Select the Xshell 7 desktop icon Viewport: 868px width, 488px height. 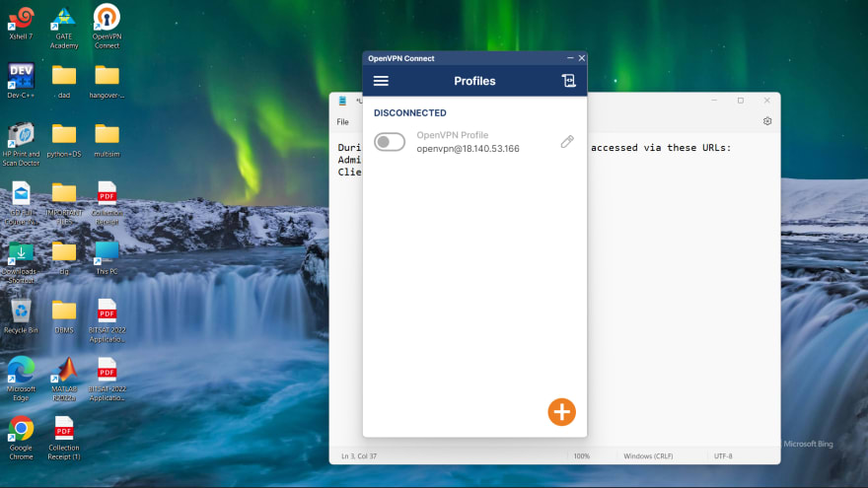click(x=21, y=24)
